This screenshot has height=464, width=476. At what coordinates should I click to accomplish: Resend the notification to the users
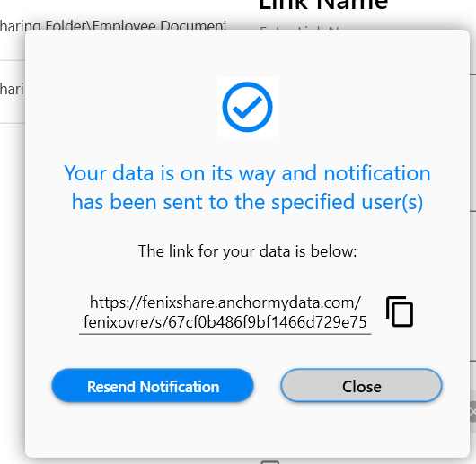click(153, 385)
